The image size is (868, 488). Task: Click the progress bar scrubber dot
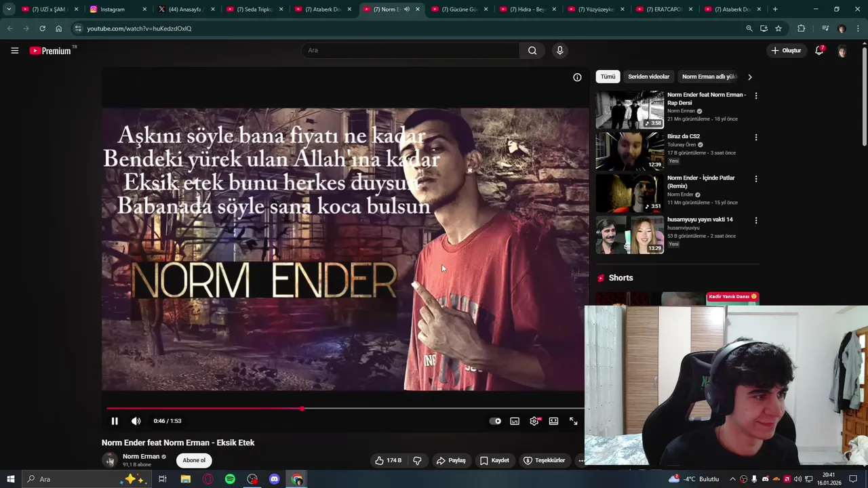click(302, 409)
